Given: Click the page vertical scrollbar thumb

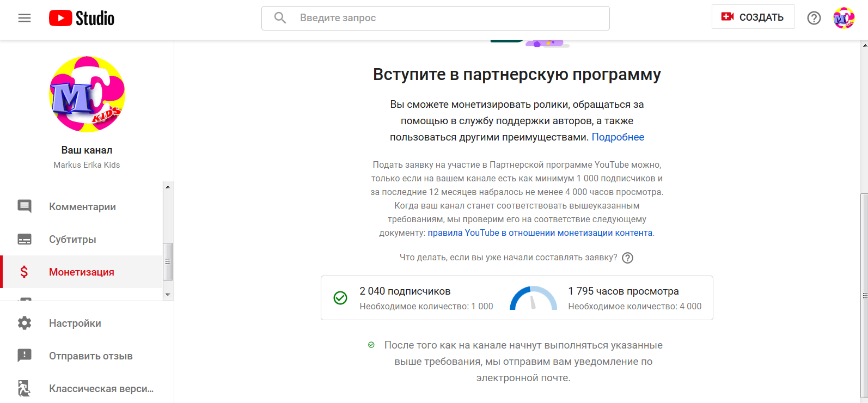Looking at the screenshot, I should click(864, 296).
